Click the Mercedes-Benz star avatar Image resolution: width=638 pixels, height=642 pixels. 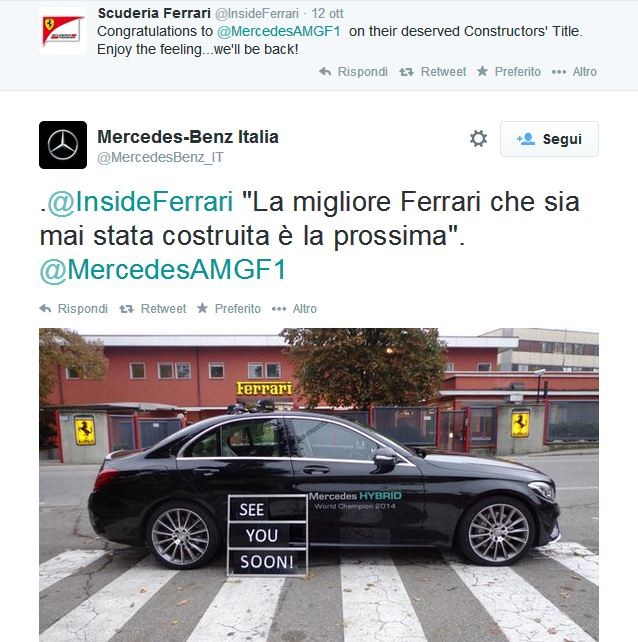click(x=63, y=145)
